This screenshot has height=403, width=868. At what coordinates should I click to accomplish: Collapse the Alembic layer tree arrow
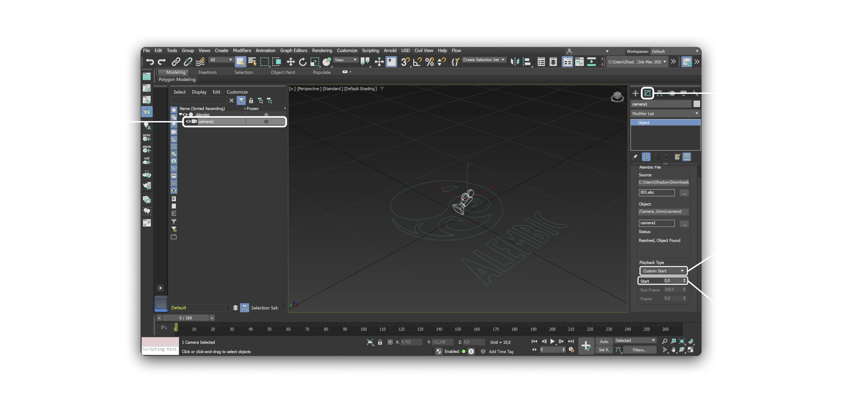(x=181, y=115)
